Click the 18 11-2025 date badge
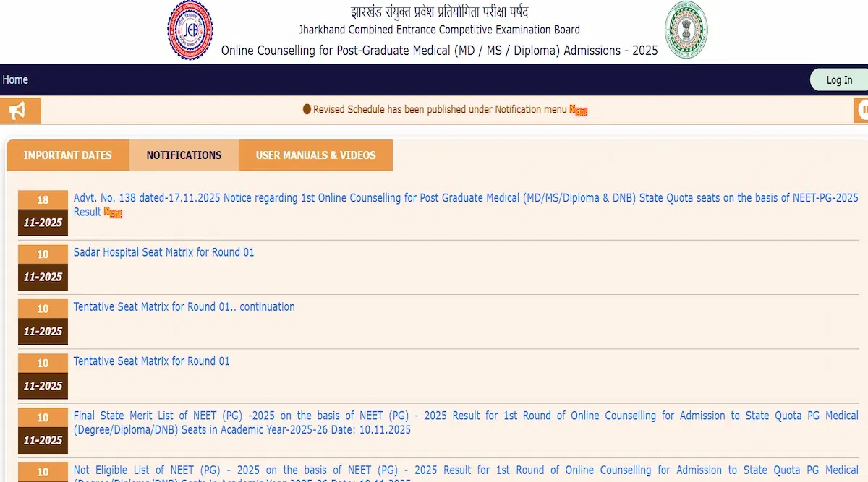Screen dimensions: 868x482 43,212
